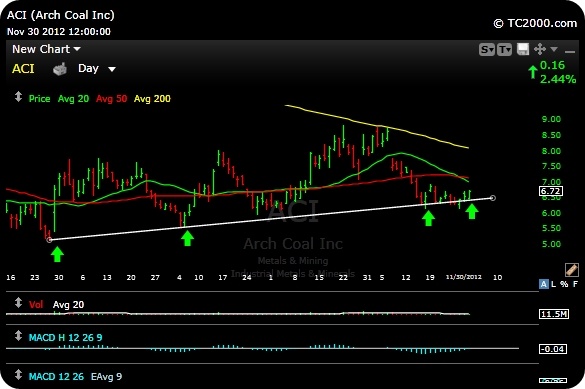This screenshot has width=585, height=389.
Task: Click the MACD 12 26 label
Action: click(56, 377)
